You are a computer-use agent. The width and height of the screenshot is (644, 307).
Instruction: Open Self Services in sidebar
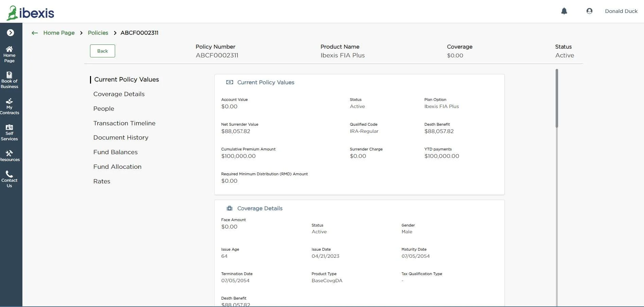[x=10, y=132]
